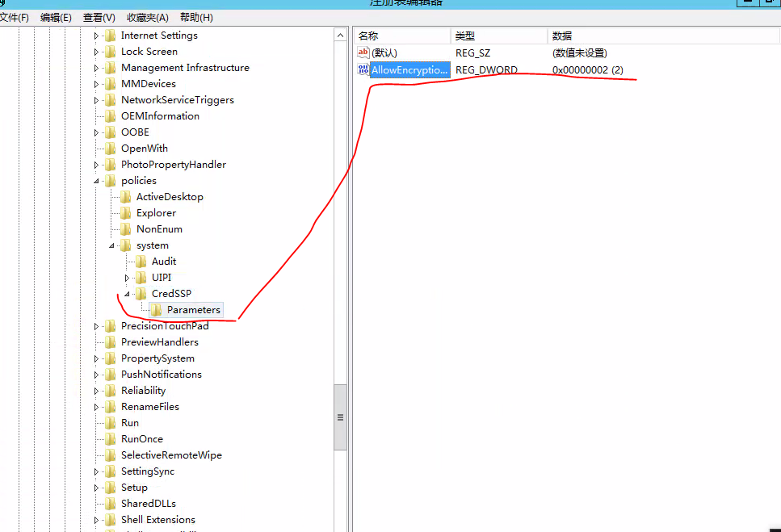This screenshot has height=532, width=781.
Task: Expand the Setup key
Action: 96,488
